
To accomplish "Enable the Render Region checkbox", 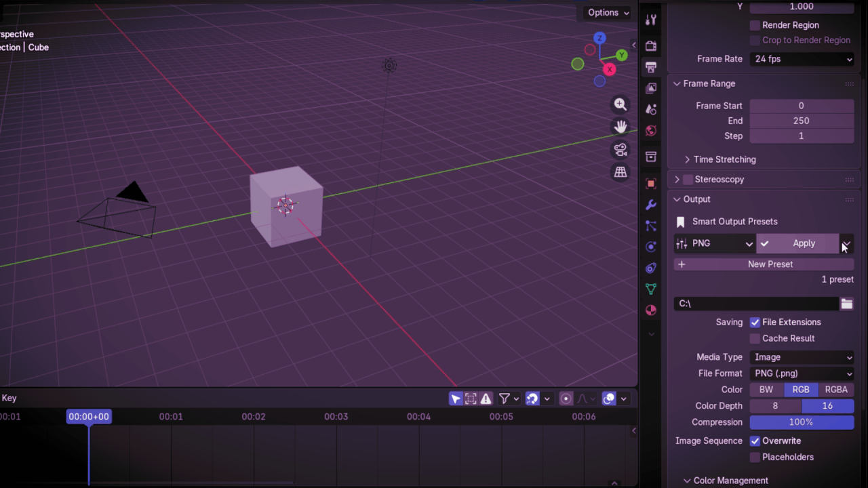I will [x=755, y=25].
